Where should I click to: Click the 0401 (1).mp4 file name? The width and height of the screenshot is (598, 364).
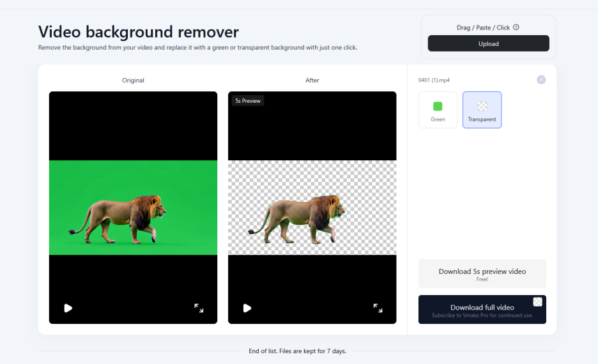click(433, 80)
